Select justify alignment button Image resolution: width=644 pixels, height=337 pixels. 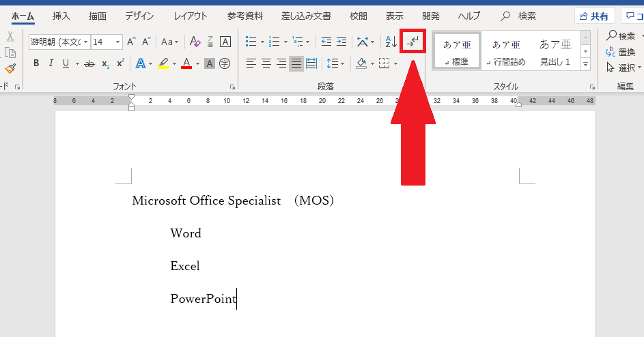(296, 63)
